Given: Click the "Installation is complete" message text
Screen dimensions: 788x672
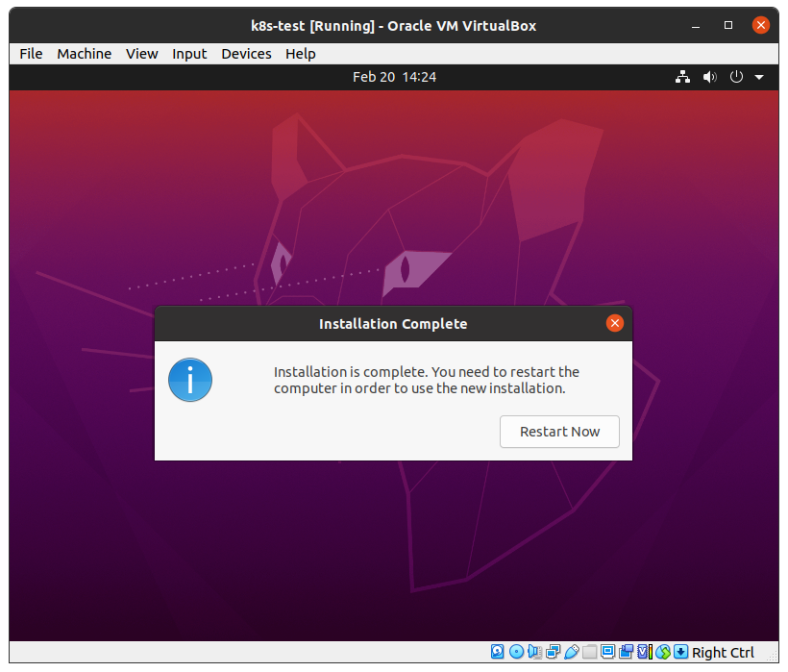Looking at the screenshot, I should point(426,380).
